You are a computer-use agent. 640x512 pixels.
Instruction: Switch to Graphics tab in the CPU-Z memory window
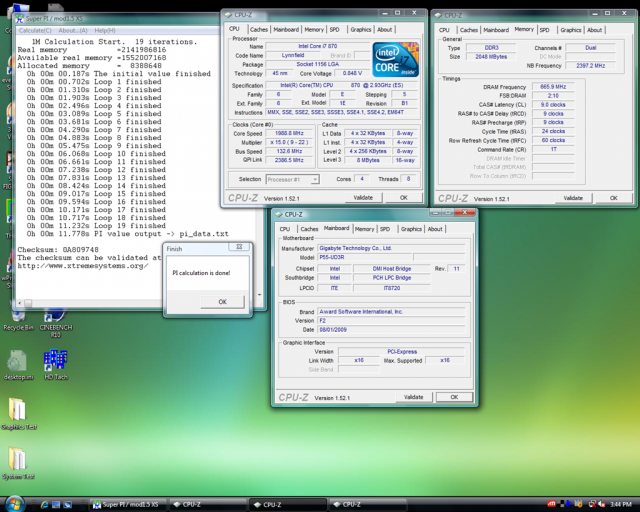coord(571,30)
